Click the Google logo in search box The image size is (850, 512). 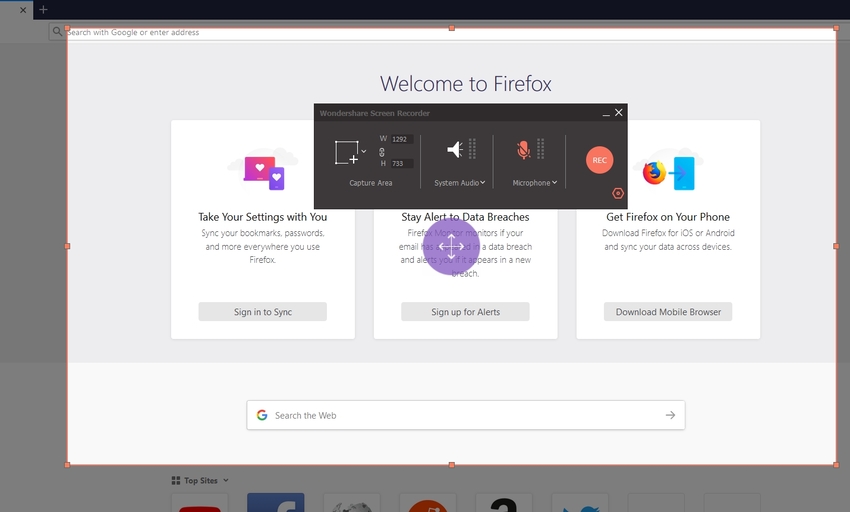point(262,415)
